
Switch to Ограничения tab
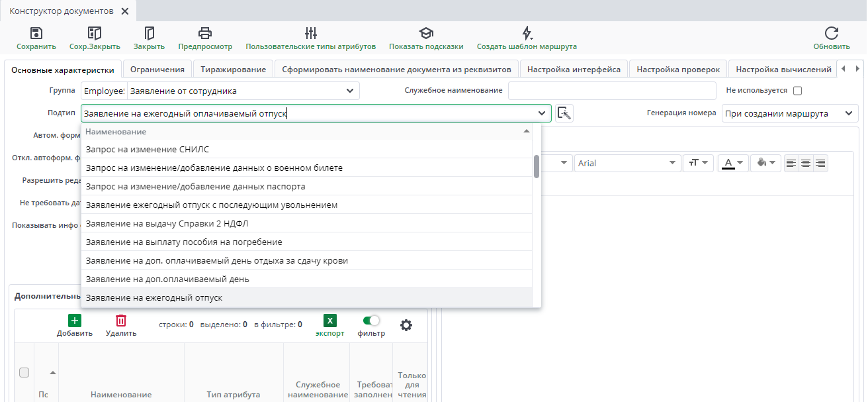tap(157, 69)
